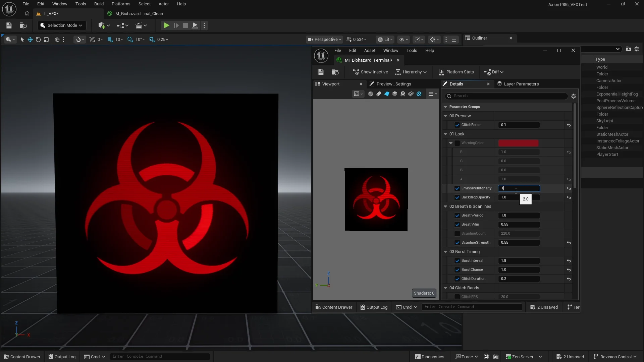Browse to asset in Content Browser icon in the material editor

click(335, 72)
